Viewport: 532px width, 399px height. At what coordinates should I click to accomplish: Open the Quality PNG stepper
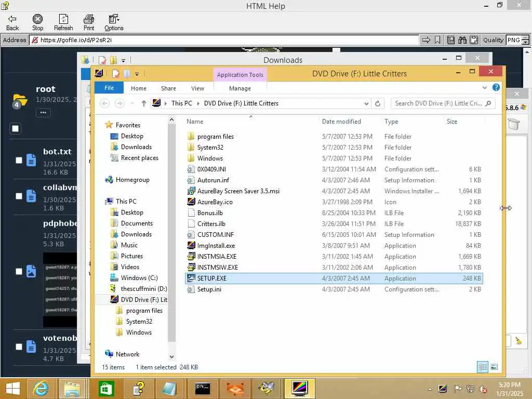[x=526, y=40]
